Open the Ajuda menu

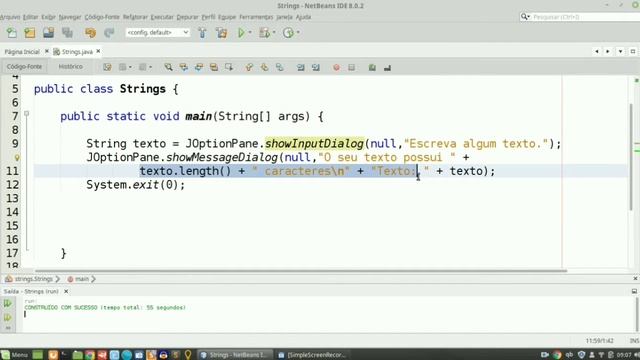[x=303, y=17]
